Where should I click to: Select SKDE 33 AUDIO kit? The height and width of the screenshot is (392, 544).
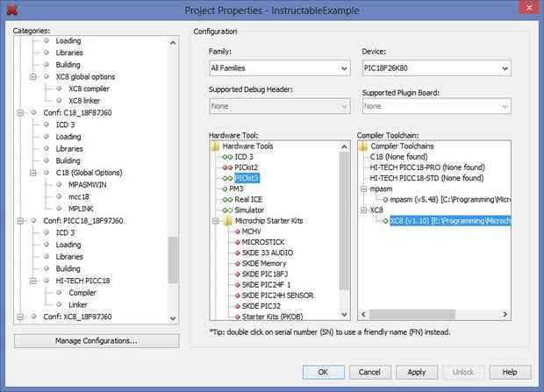[267, 253]
